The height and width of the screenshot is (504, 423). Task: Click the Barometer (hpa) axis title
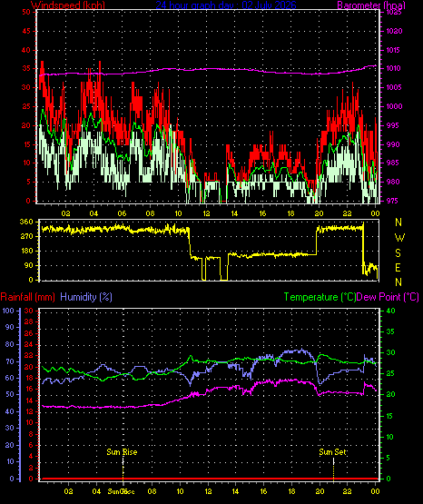pyautogui.click(x=371, y=5)
